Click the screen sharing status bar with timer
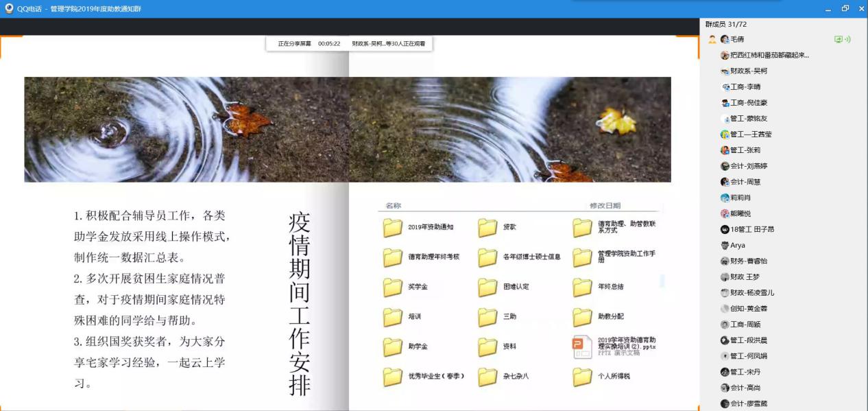The image size is (868, 411). tap(350, 43)
